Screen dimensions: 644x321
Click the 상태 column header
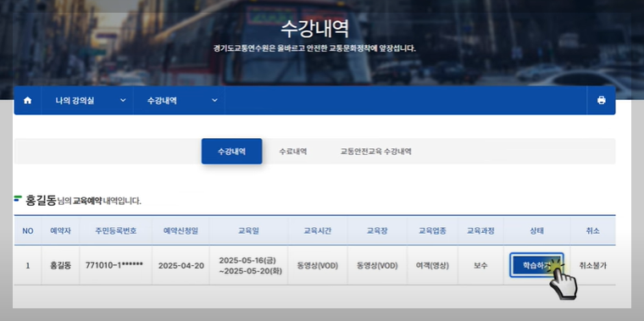(536, 230)
